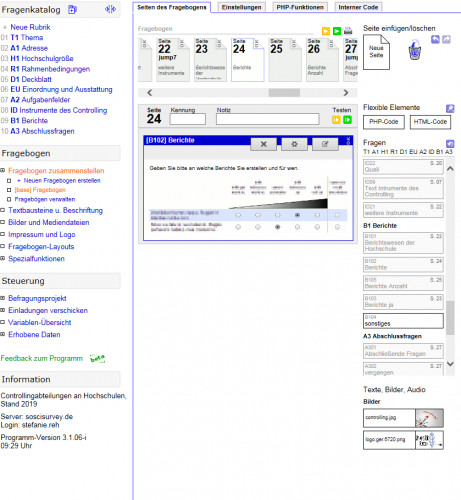Image resolution: width=461 pixels, height=500 pixels.
Task: Click the small x on page 22 thumbnail
Action: pos(182,43)
